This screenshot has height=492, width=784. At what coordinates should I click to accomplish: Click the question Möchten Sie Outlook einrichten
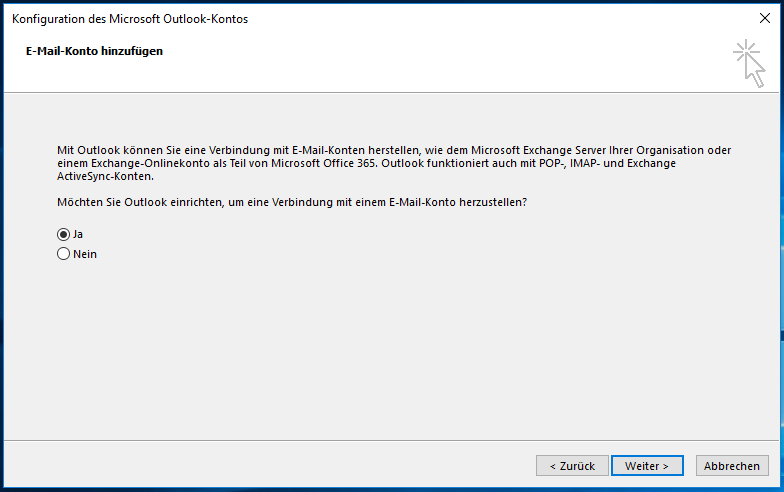292,202
